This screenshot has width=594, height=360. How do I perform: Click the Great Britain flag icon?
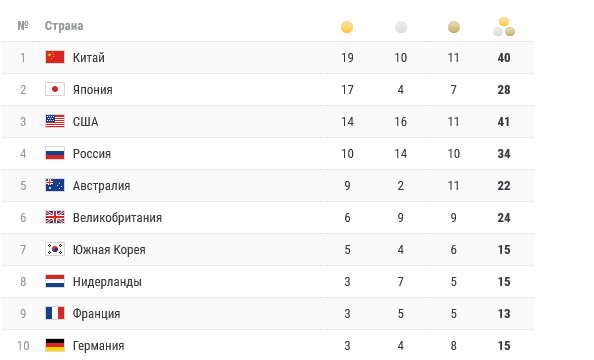pos(55,217)
